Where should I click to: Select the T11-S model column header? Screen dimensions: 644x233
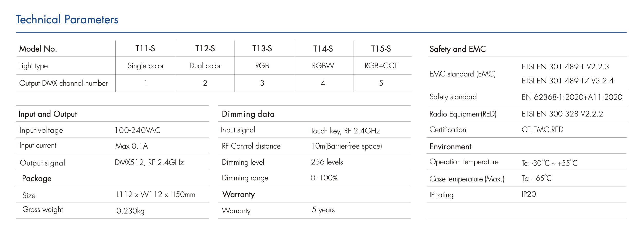click(x=145, y=49)
